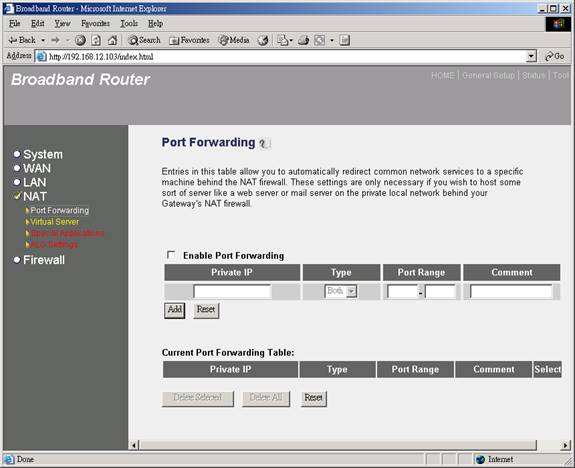Open the Favorites toolbar button
575x468 pixels.
click(189, 40)
